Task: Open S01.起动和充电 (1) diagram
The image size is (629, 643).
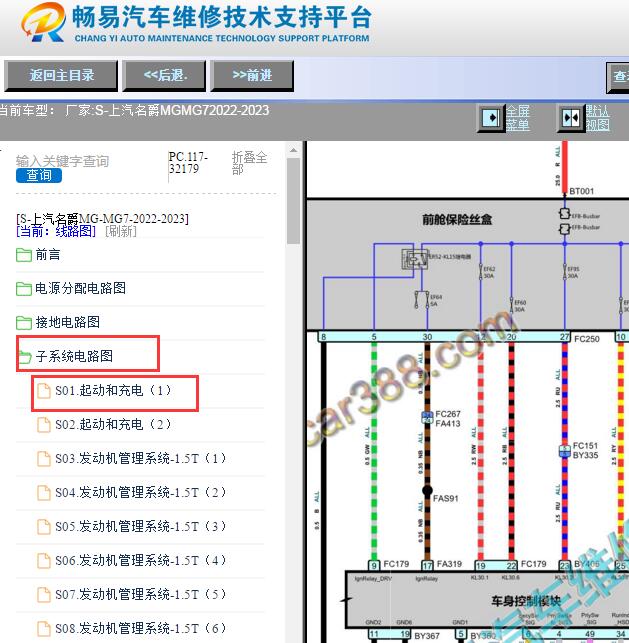Action: (x=113, y=390)
